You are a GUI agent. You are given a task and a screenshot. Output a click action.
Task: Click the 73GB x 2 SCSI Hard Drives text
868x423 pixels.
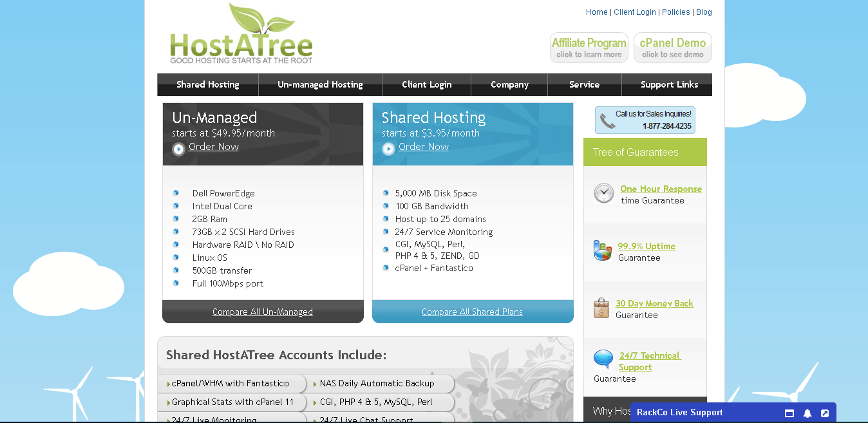[x=243, y=232]
